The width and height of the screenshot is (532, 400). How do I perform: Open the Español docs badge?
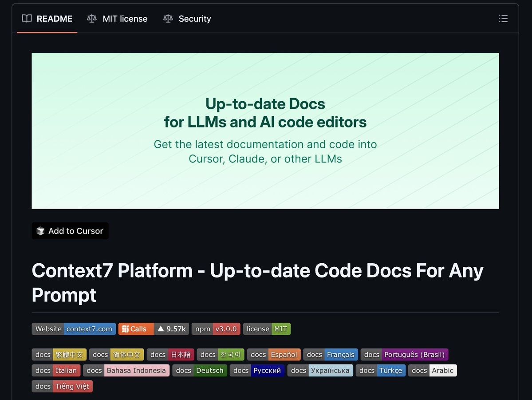pyautogui.click(x=274, y=355)
